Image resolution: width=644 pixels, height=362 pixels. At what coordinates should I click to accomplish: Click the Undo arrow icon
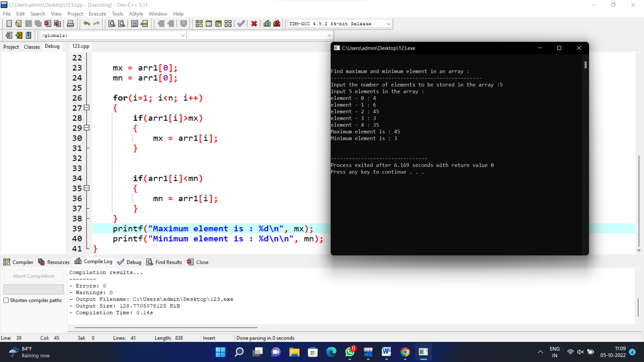tap(87, 23)
